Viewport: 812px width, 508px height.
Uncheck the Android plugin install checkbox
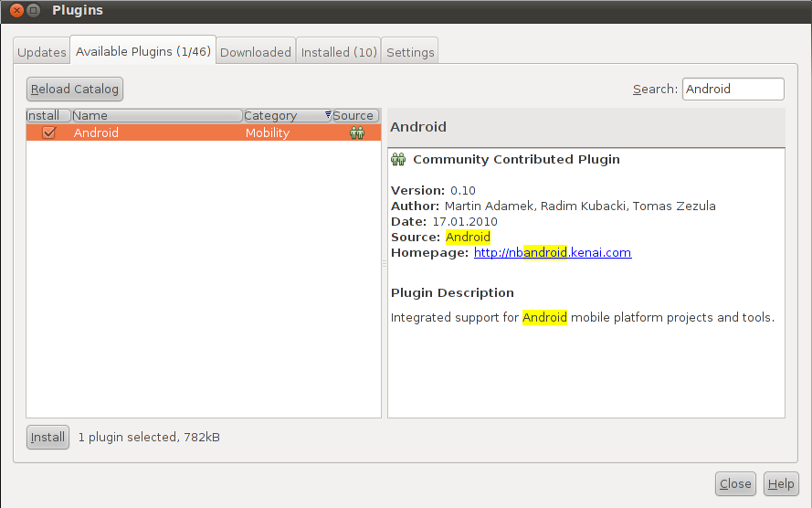(x=48, y=132)
